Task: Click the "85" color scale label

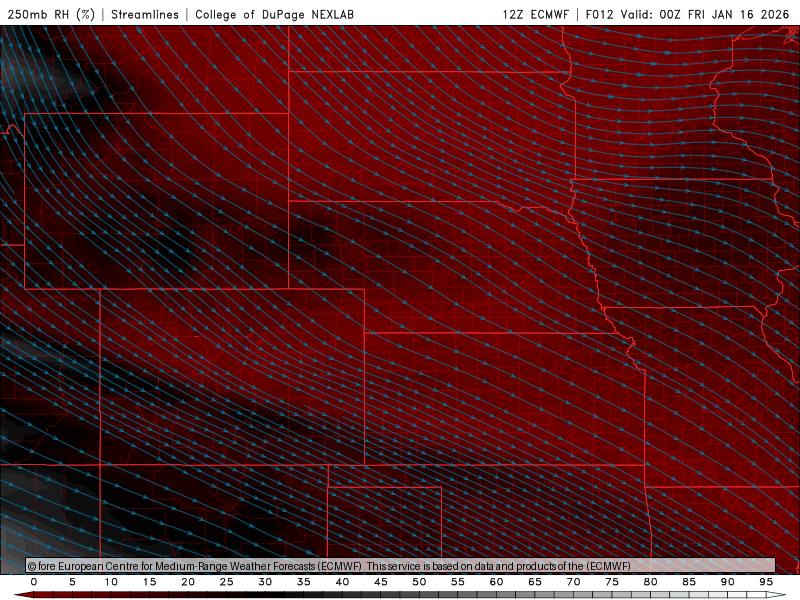Action: [x=689, y=582]
